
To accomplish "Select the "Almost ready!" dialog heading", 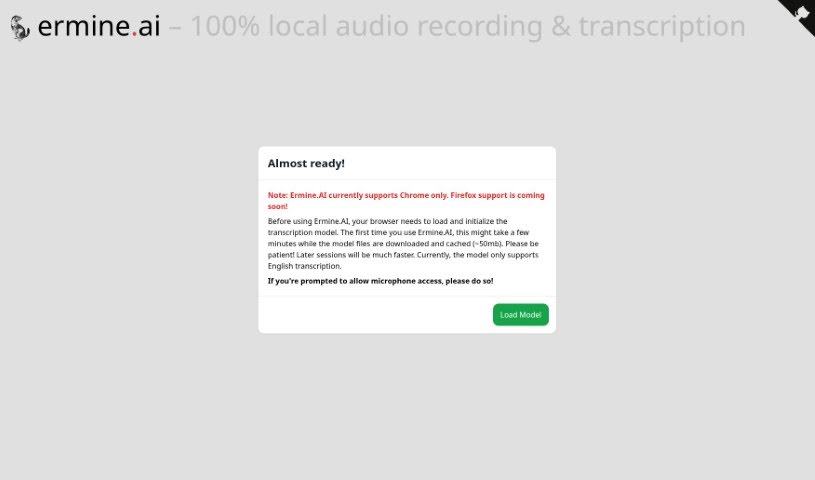I will click(306, 163).
